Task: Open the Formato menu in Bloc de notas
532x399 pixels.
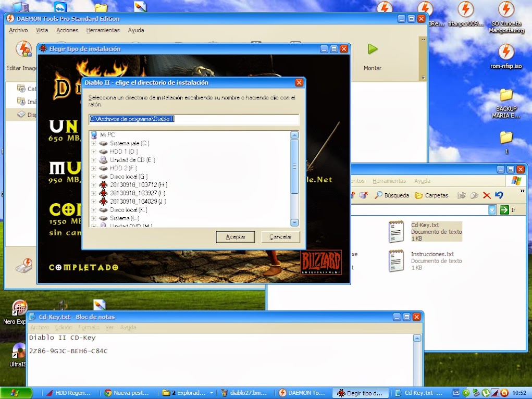Action: click(89, 328)
